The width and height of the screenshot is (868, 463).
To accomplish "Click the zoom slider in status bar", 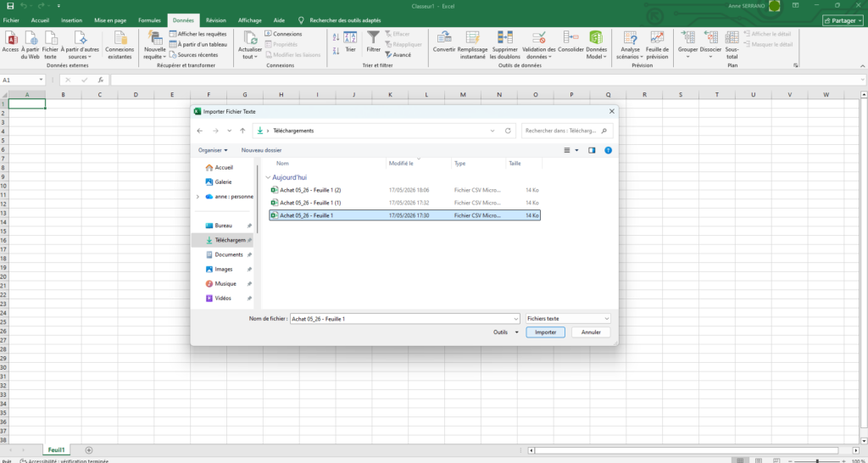I will click(x=817, y=460).
